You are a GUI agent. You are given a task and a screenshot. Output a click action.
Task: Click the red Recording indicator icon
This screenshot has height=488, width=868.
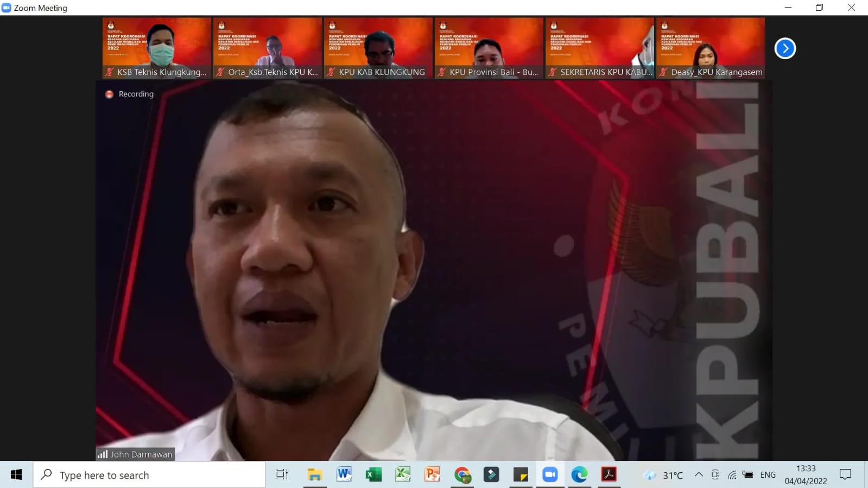coord(109,94)
